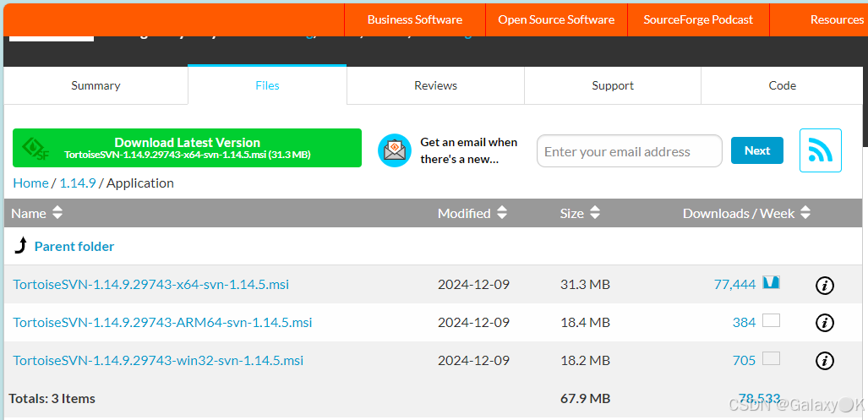868x420 pixels.
Task: Click the ARM64 downloads graph icon
Action: [771, 320]
